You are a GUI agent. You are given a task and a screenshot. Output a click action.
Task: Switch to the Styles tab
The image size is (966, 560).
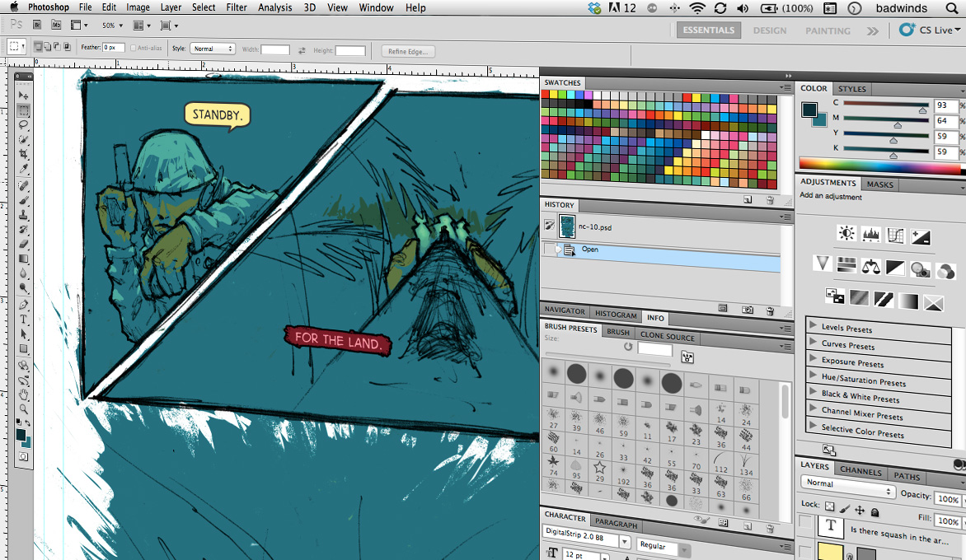[851, 89]
